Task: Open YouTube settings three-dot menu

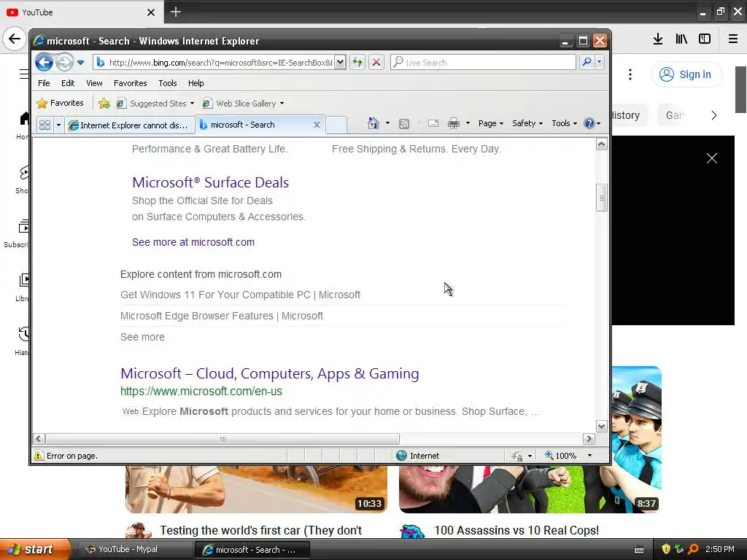Action: click(x=630, y=74)
